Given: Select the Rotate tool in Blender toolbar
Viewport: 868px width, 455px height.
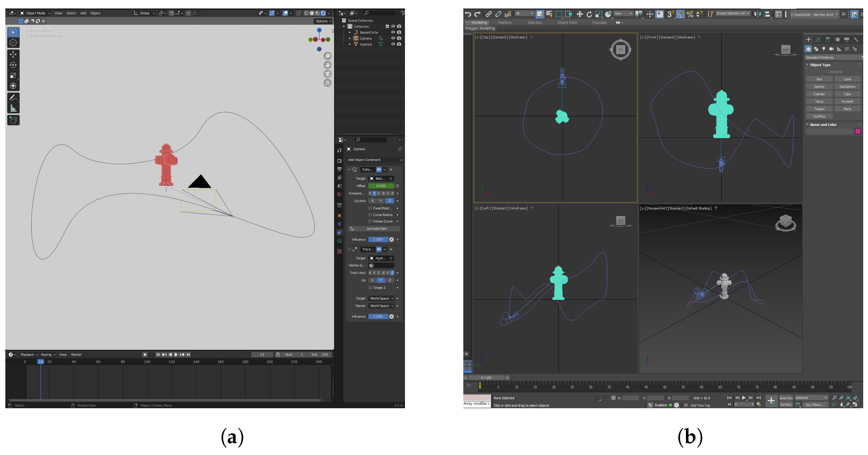Looking at the screenshot, I should (x=13, y=65).
